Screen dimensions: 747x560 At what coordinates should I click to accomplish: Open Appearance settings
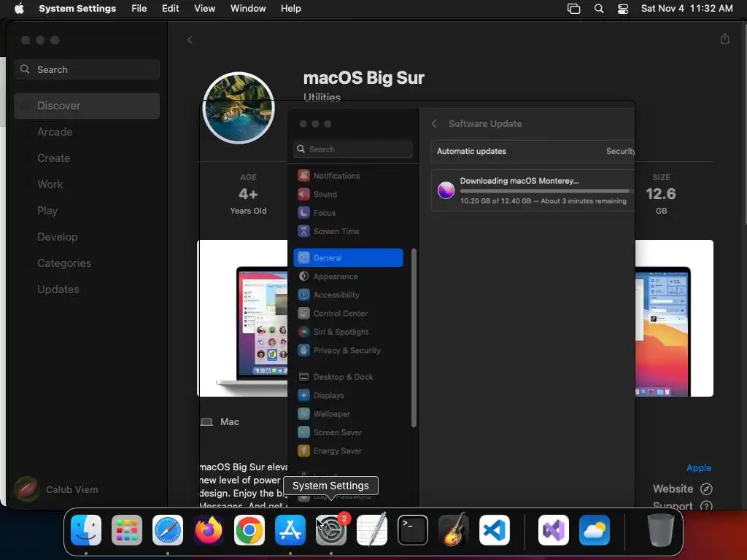click(x=349, y=276)
